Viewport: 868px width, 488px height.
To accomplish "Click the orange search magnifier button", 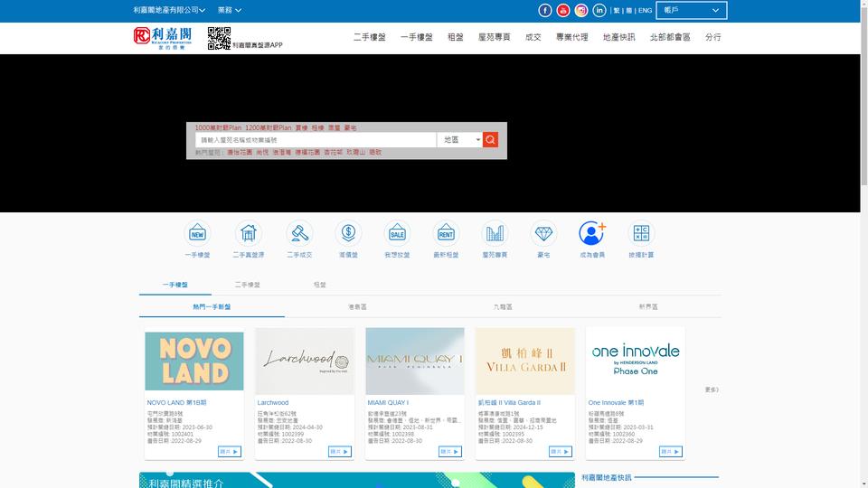I will click(490, 140).
